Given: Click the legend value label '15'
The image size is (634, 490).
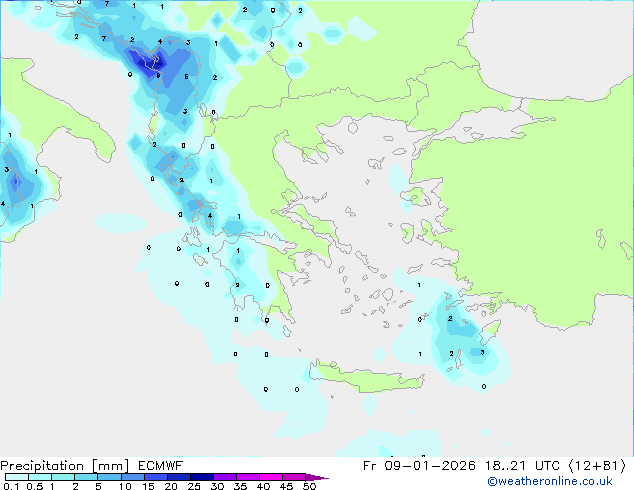Looking at the screenshot, I should click(148, 486).
